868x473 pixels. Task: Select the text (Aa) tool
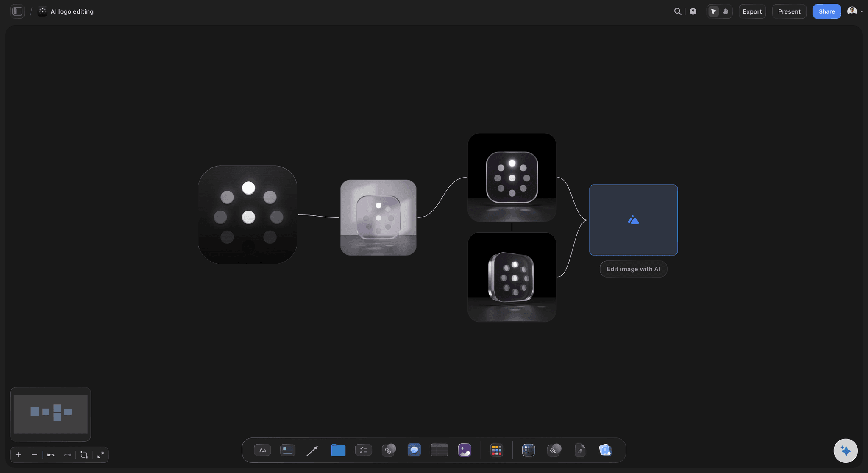pos(262,450)
